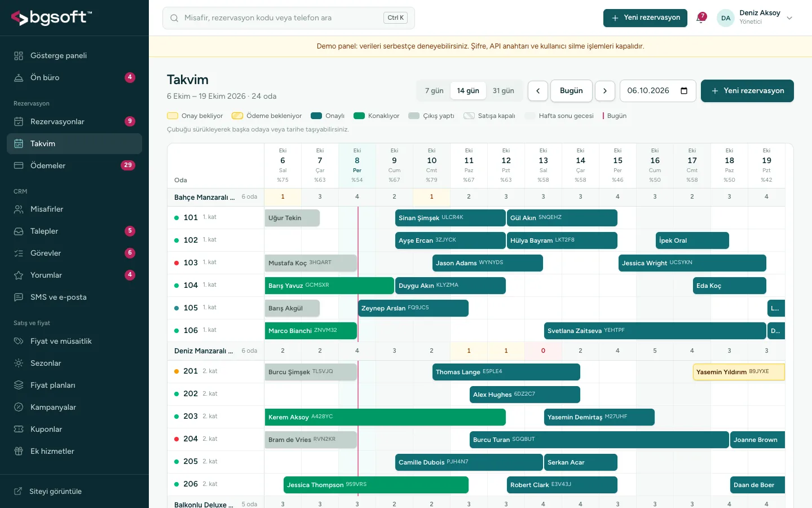Select the 7 gün view option
This screenshot has height=508, width=812.
coord(434,91)
